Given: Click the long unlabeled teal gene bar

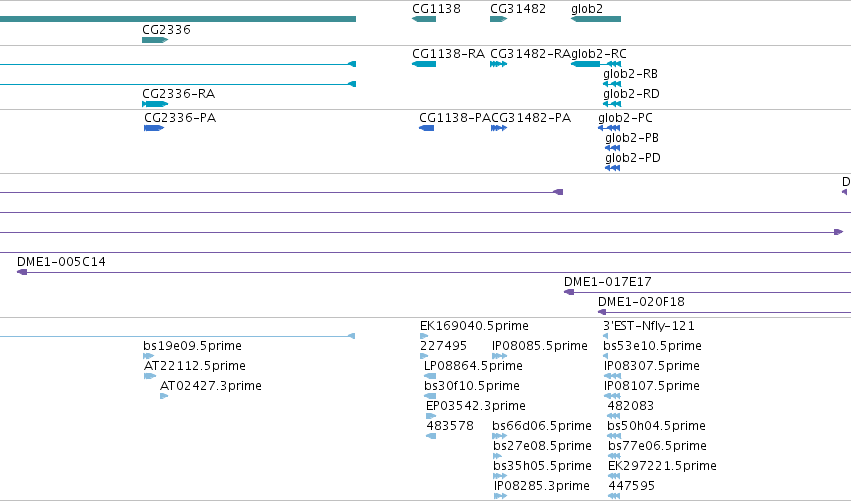Looking at the screenshot, I should (x=178, y=19).
